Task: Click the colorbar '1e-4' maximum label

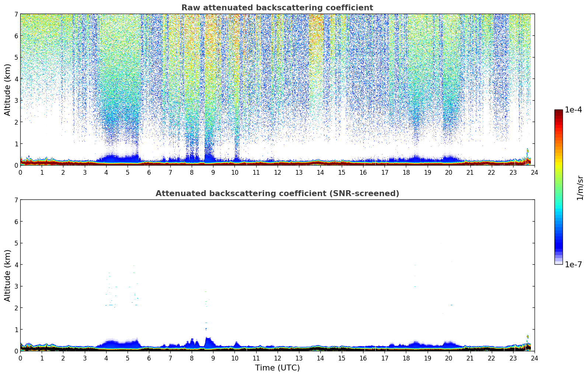Action: [x=573, y=110]
